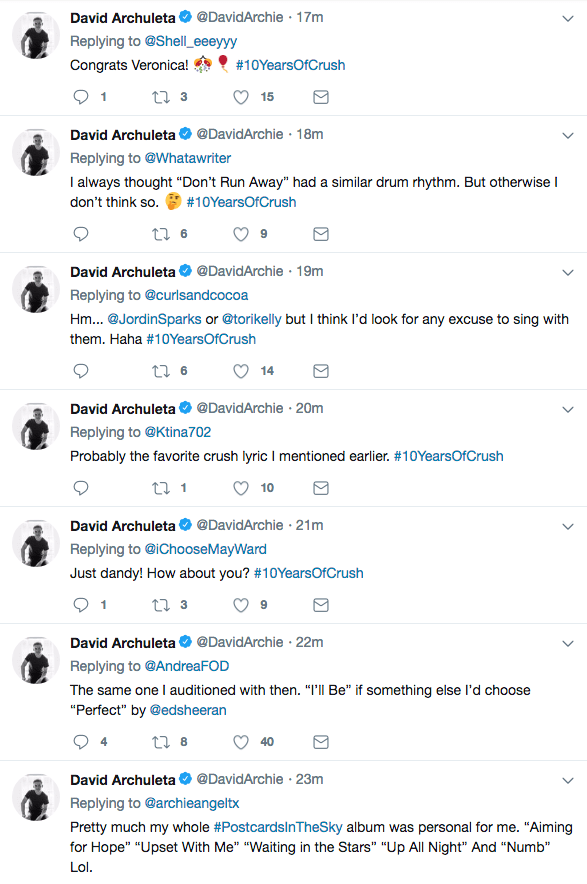This screenshot has width=587, height=884.
Task: Like the tweet with 40 likes
Action: tap(240, 742)
